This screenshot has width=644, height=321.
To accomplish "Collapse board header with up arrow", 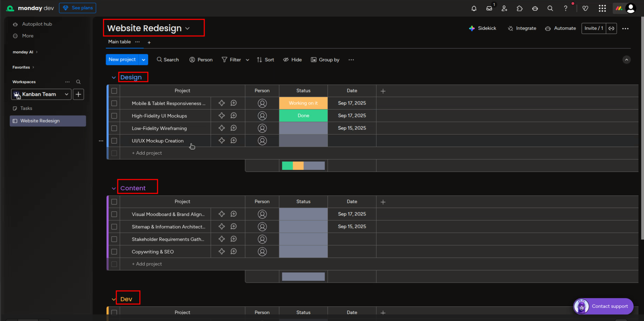I will 626,60.
